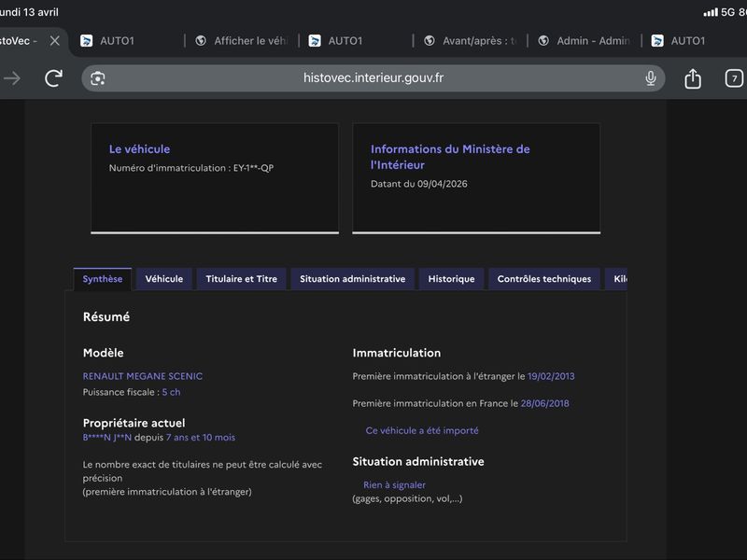Open the share icon menu
The width and height of the screenshot is (747, 560).
[x=693, y=78]
